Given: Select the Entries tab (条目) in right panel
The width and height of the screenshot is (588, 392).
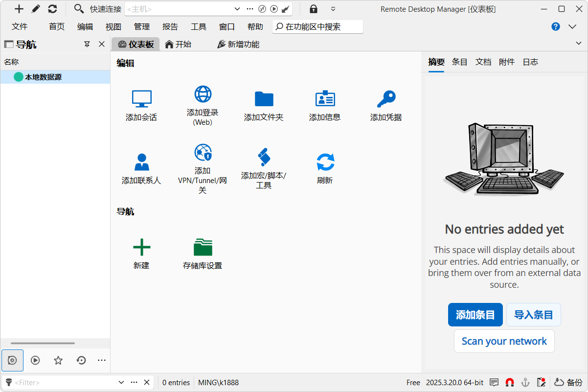Looking at the screenshot, I should pos(460,62).
